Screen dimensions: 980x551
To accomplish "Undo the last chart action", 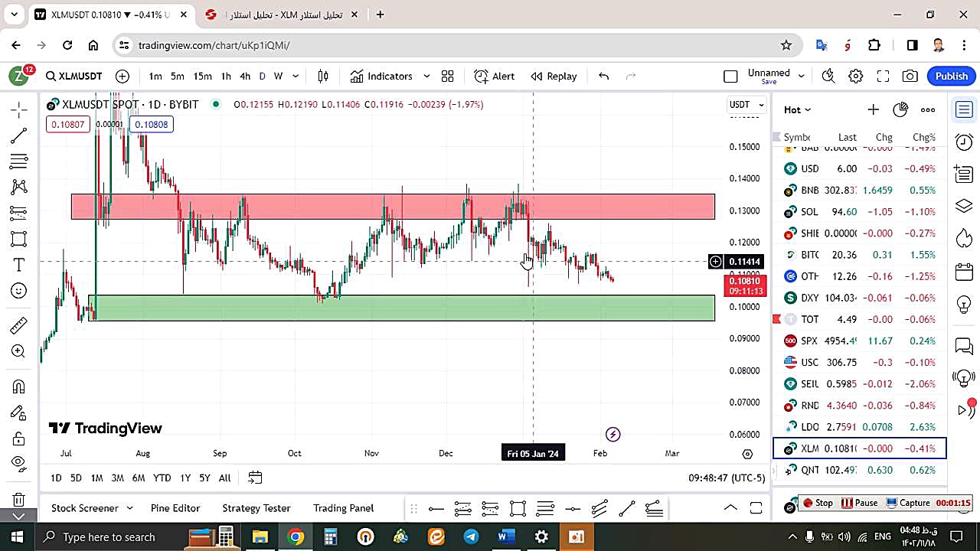I will point(603,76).
